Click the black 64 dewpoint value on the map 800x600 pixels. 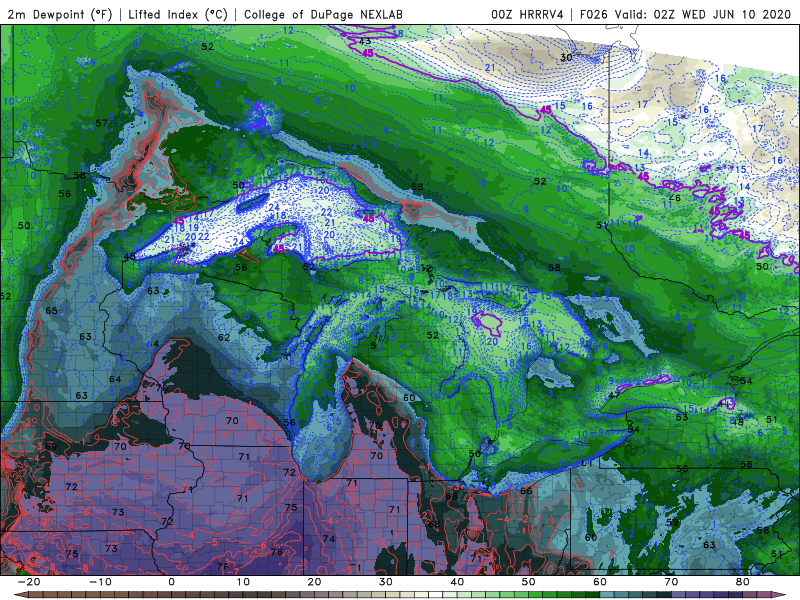[x=115, y=379]
